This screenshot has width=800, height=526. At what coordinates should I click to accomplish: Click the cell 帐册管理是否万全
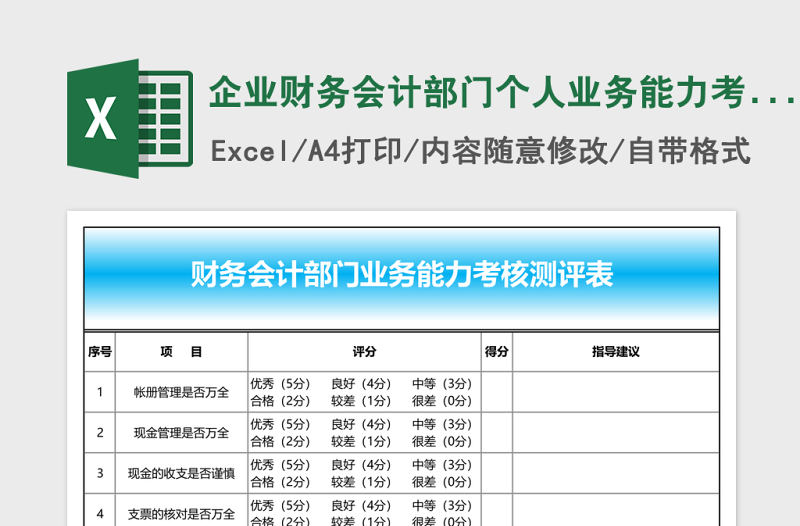click(x=182, y=392)
